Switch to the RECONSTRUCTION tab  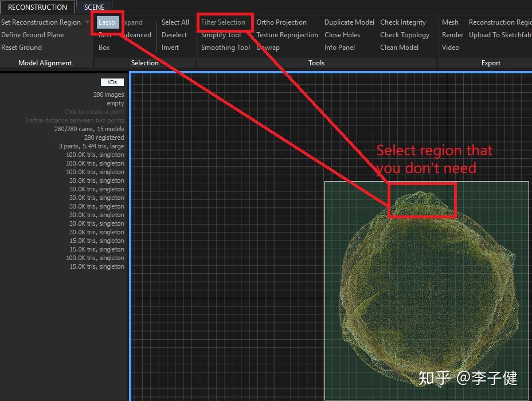tap(38, 7)
